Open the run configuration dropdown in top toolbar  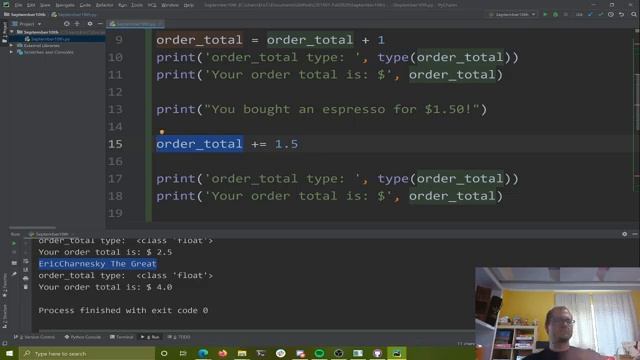[512, 14]
